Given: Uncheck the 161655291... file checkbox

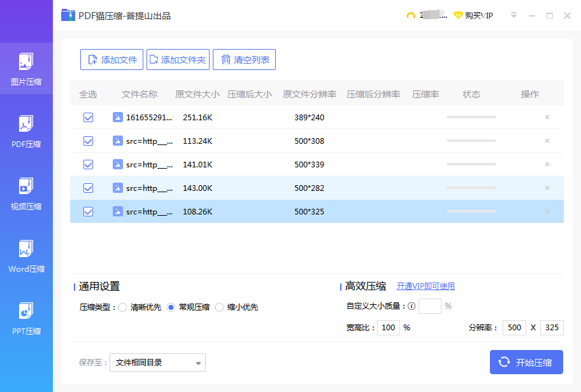Looking at the screenshot, I should (x=88, y=117).
